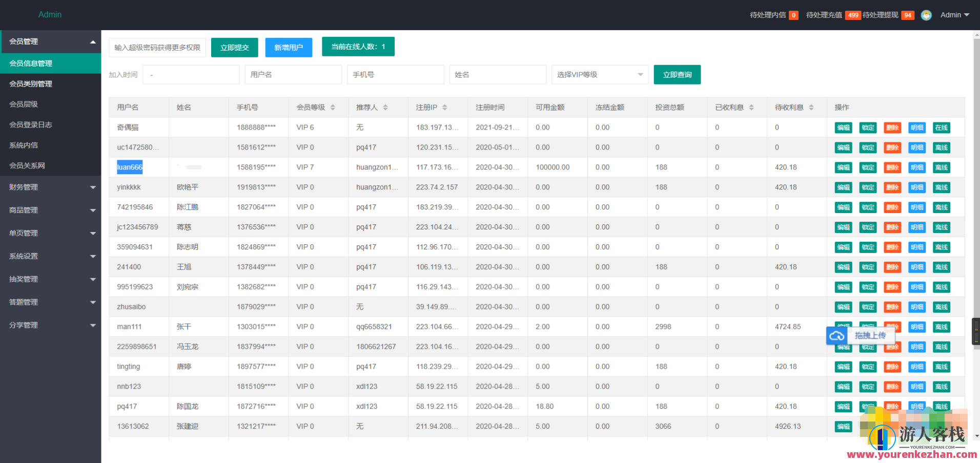
Task: Click the 499 pending recharge badge
Action: coord(853,15)
